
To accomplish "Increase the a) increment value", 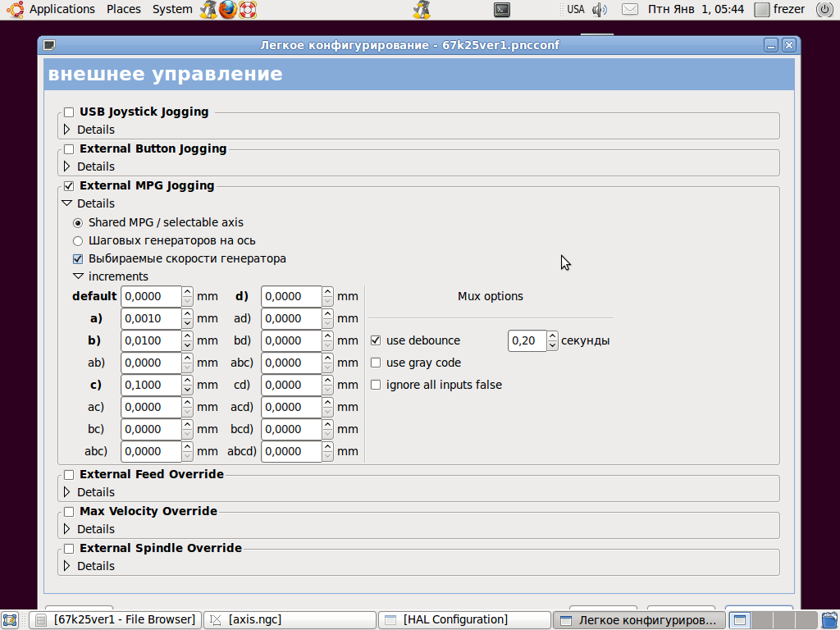I will [187, 314].
